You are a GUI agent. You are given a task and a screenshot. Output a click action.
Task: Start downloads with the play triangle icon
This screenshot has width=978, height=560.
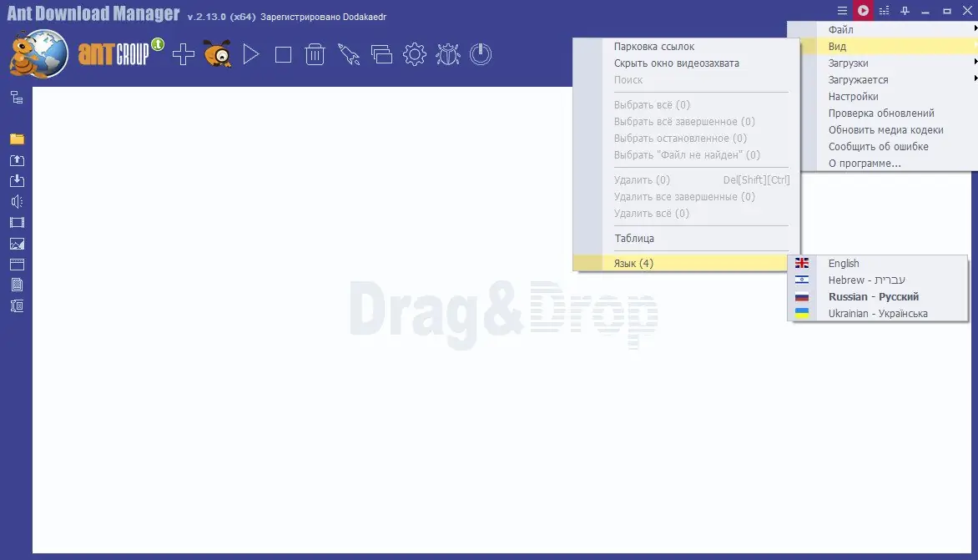click(250, 54)
